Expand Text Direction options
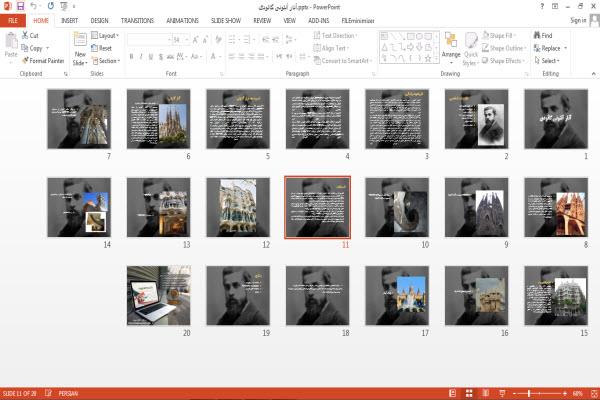Image resolution: width=600 pixels, height=400 pixels. (335, 35)
